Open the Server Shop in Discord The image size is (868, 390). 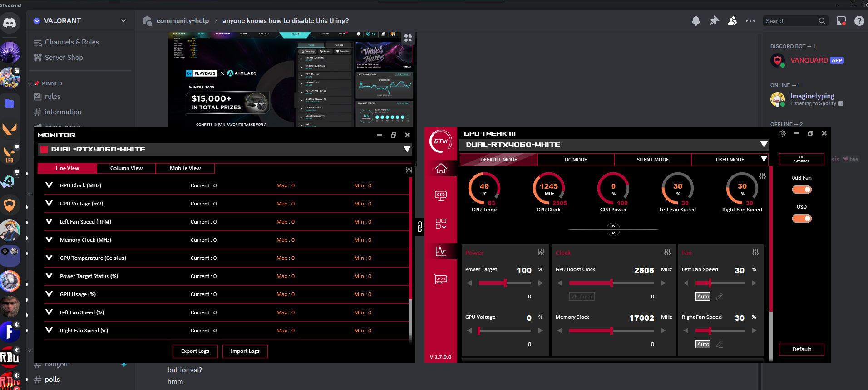(x=64, y=58)
